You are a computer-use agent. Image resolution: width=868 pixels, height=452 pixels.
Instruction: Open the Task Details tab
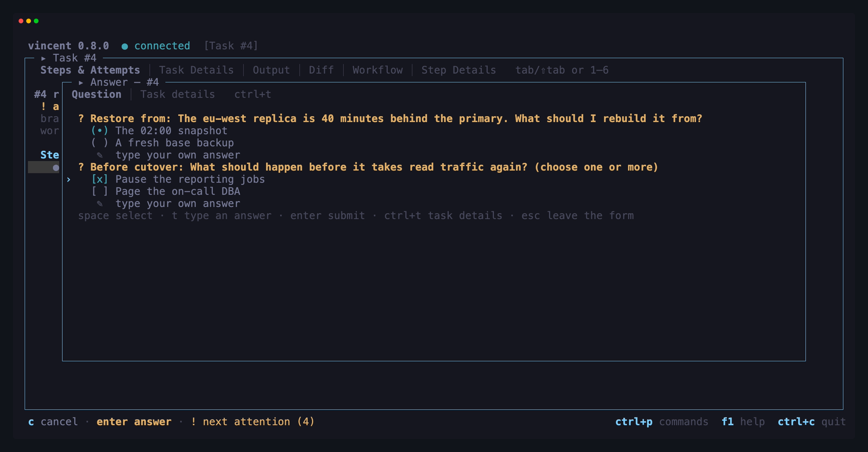(x=196, y=70)
